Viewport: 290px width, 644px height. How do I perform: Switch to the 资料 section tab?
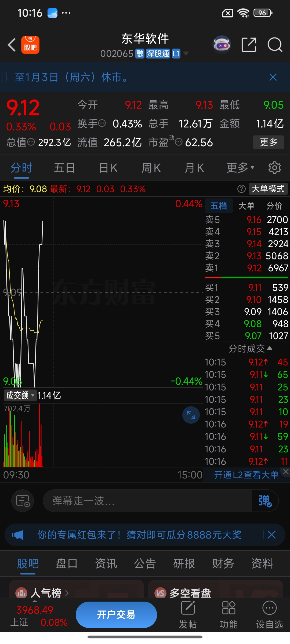tap(262, 563)
